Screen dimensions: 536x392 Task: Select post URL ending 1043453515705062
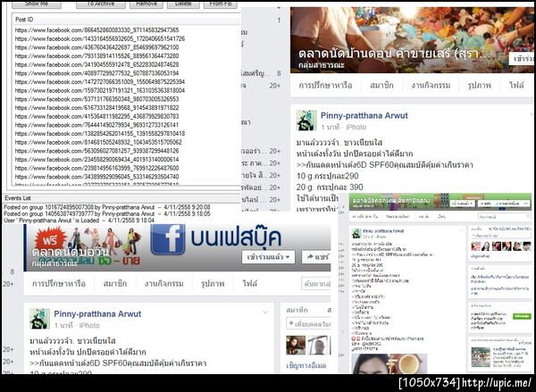pos(98,142)
